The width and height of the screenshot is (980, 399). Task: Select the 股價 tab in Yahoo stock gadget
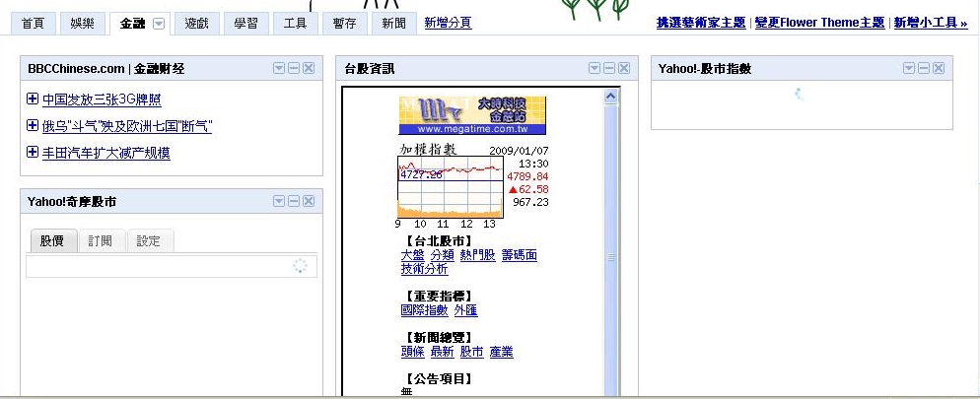click(x=52, y=241)
